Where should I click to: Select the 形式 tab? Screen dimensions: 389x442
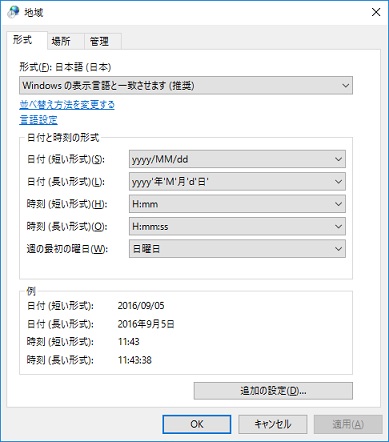(x=23, y=40)
